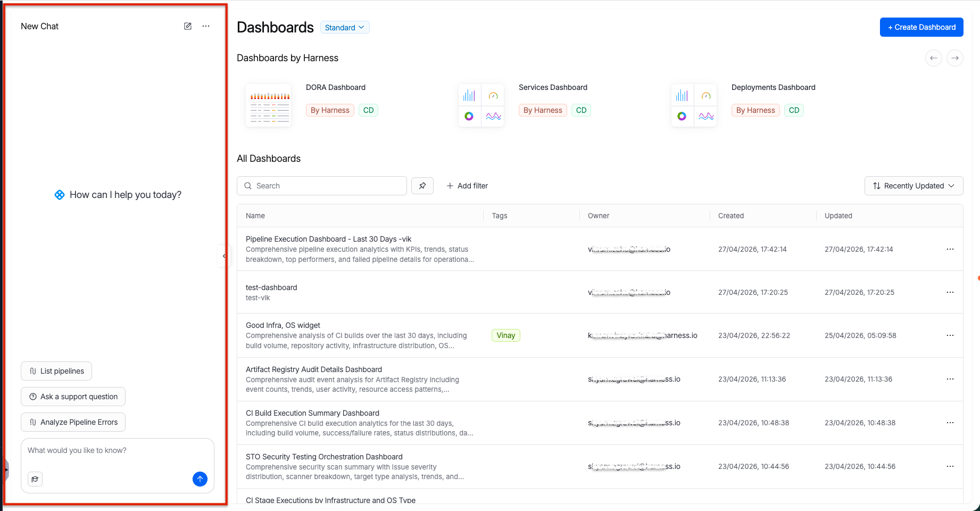Collapse the chat side panel
Viewport: 980px width, 511px height.
(224, 256)
